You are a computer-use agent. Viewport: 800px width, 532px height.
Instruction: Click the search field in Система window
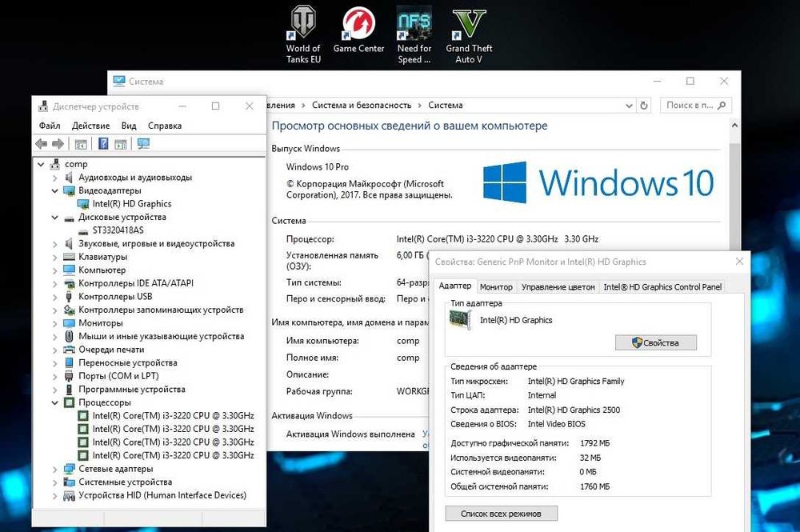click(696, 106)
